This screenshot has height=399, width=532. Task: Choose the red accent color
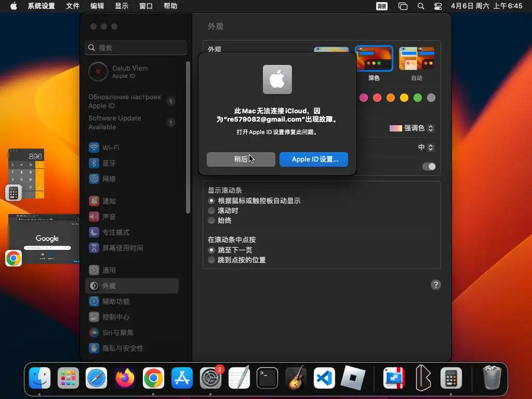click(377, 98)
